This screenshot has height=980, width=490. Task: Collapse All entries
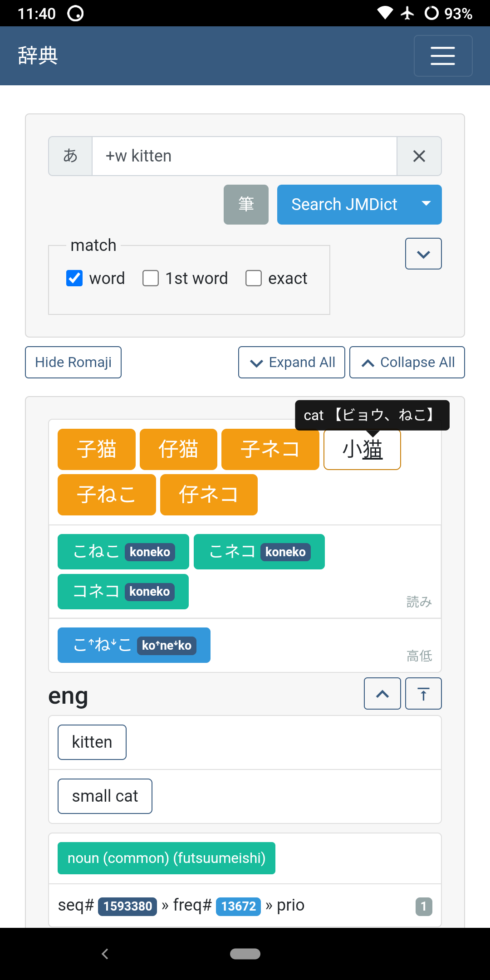[x=407, y=363]
